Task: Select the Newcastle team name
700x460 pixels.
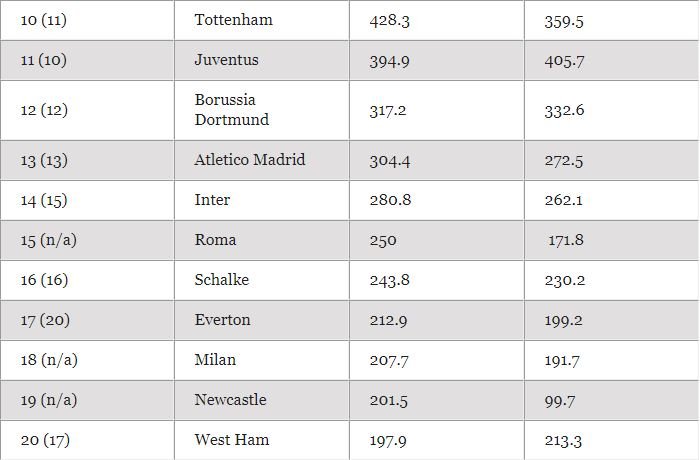Action: tap(230, 400)
